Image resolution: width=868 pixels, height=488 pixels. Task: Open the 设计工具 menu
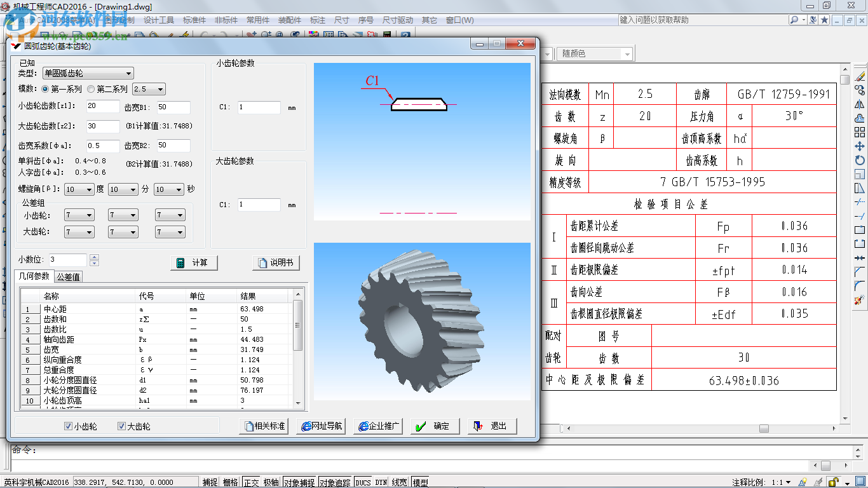pyautogui.click(x=159, y=20)
